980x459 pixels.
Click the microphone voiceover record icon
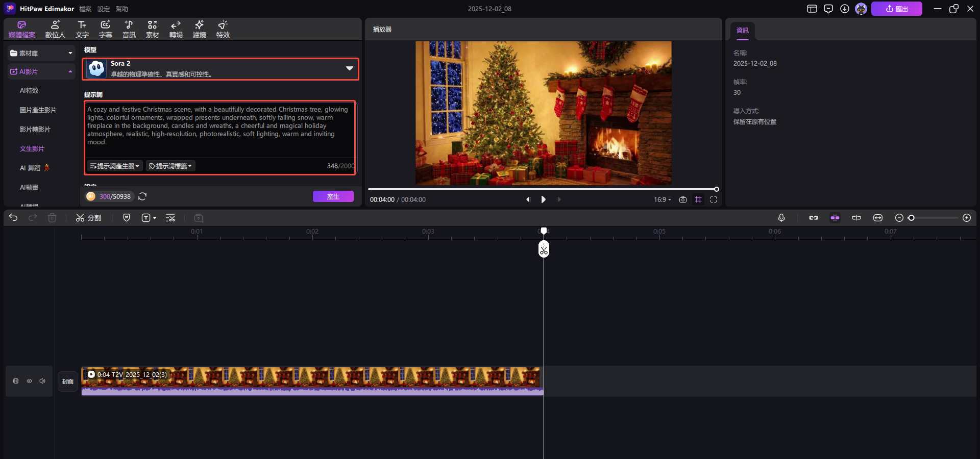(x=781, y=218)
